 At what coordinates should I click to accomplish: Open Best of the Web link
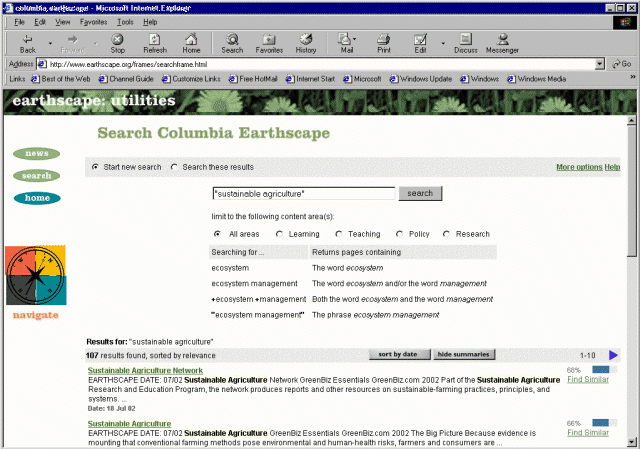tap(61, 79)
